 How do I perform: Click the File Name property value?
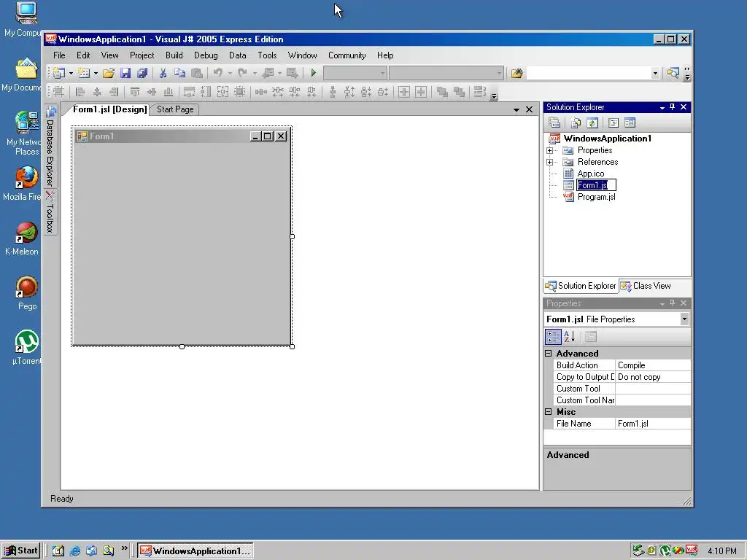pyautogui.click(x=653, y=424)
